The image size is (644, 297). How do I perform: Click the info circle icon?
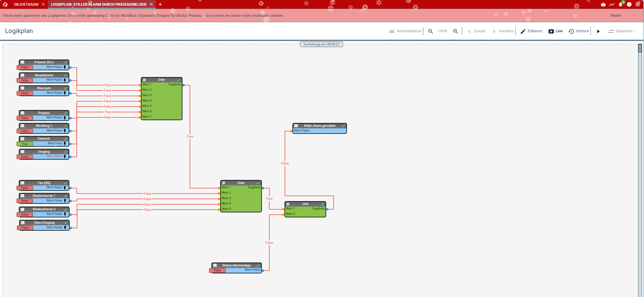point(629,4)
